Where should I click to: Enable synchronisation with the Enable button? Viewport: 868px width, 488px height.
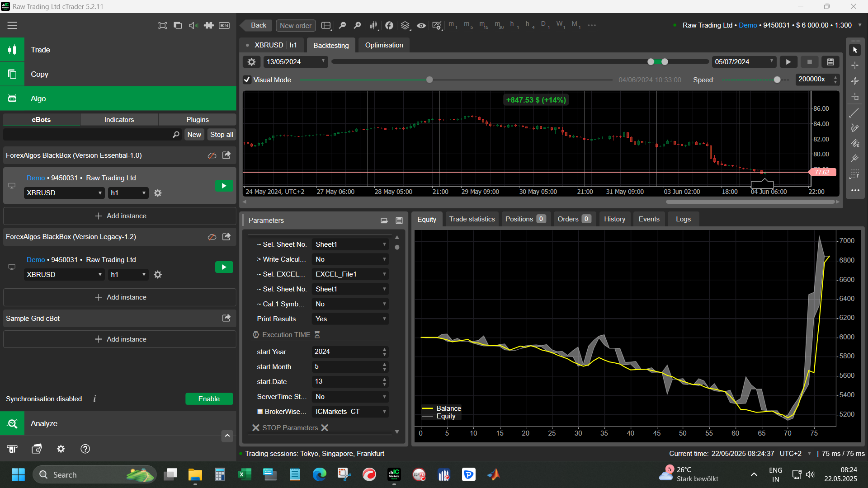pyautogui.click(x=209, y=399)
